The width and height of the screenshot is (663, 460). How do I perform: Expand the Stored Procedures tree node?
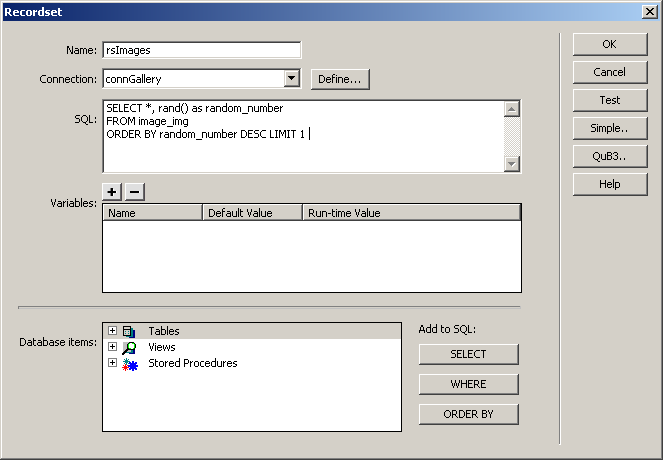click(x=112, y=363)
